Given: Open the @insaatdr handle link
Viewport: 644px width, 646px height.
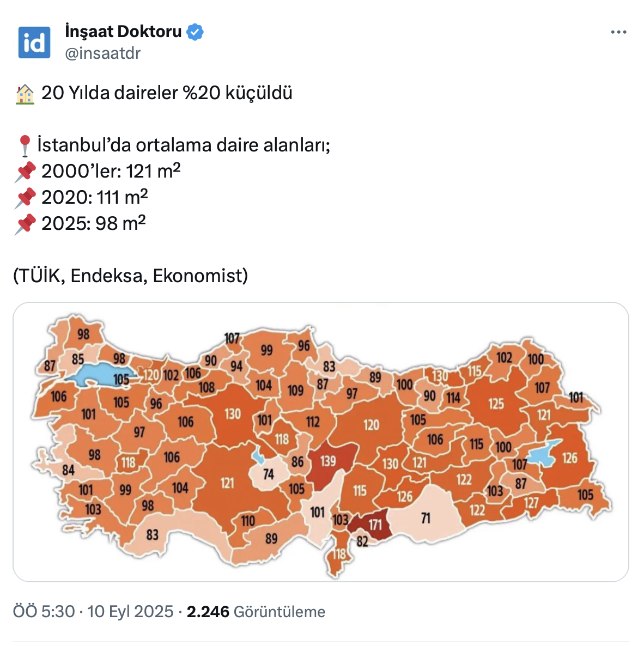Looking at the screenshot, I should (103, 53).
